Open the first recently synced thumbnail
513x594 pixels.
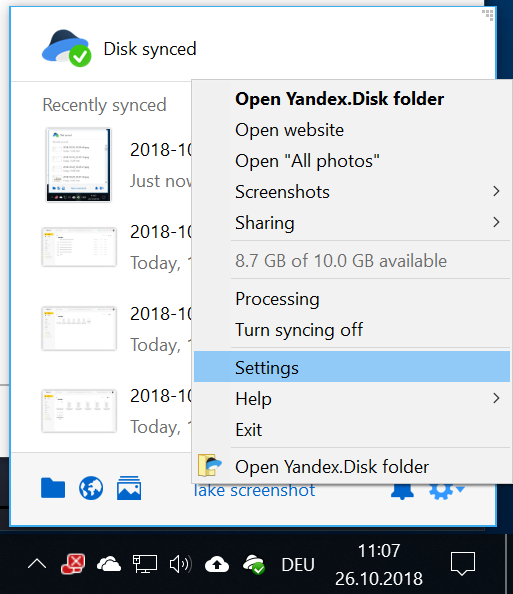coord(78,165)
